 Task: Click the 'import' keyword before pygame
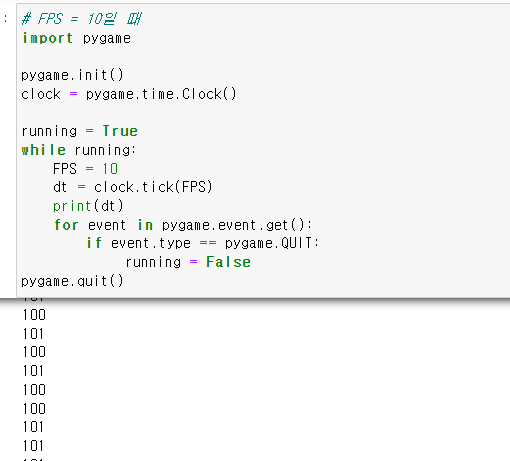[x=47, y=38]
